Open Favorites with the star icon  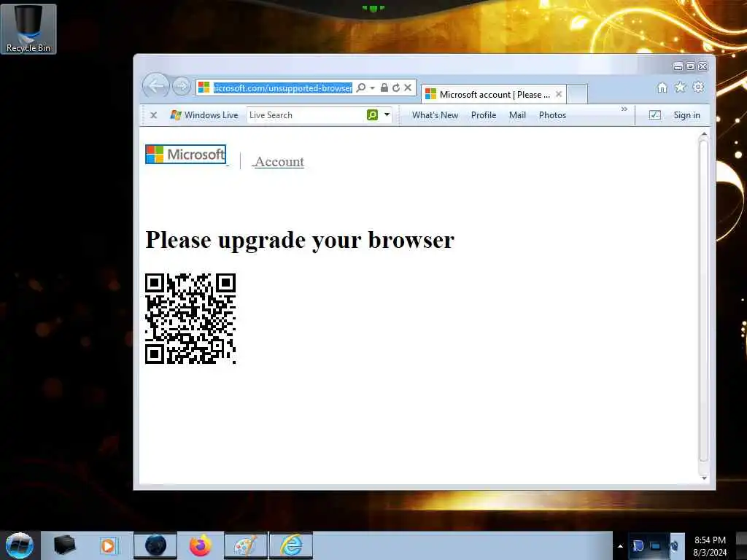tap(681, 87)
